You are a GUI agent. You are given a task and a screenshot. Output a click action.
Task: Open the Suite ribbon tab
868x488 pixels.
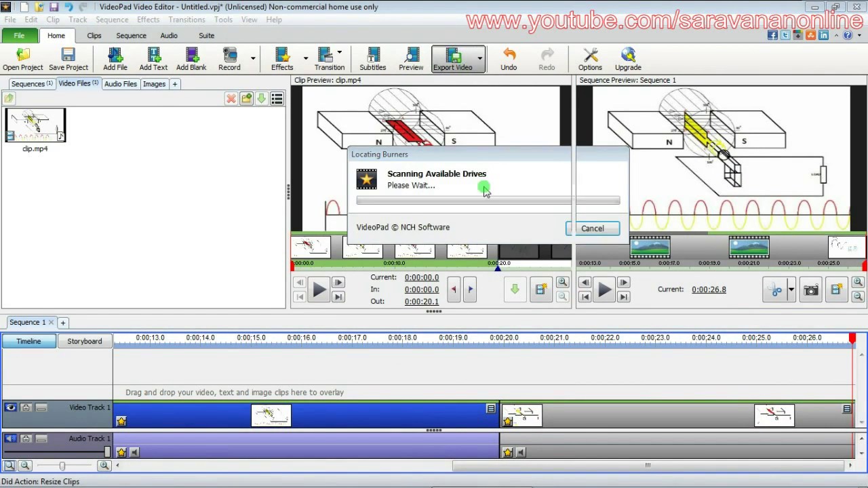click(207, 35)
